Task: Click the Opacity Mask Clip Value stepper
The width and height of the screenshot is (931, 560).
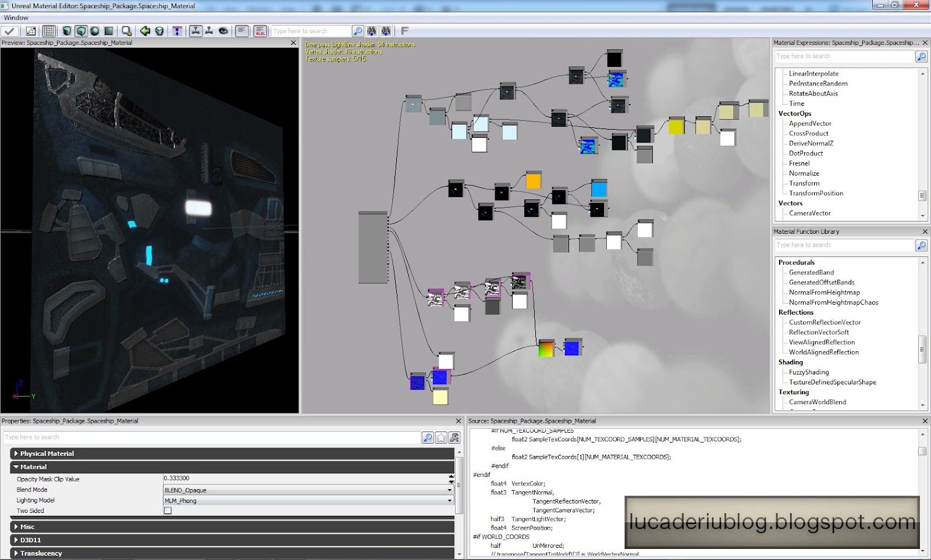Action: point(451,479)
